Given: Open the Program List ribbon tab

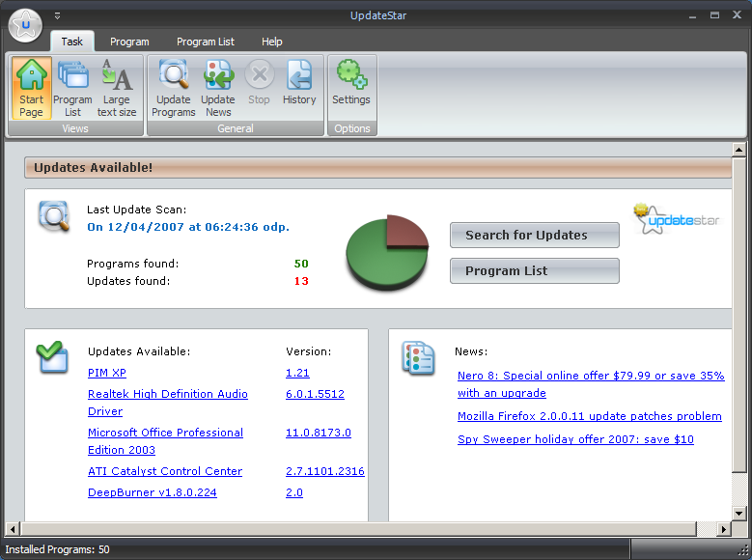Looking at the screenshot, I should [x=206, y=42].
